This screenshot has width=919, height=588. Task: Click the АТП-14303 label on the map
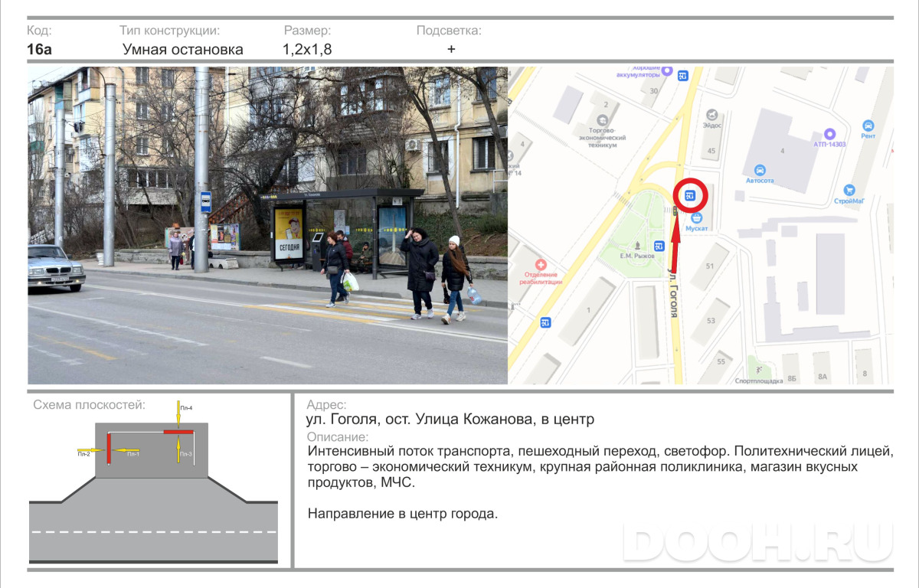[x=829, y=144]
